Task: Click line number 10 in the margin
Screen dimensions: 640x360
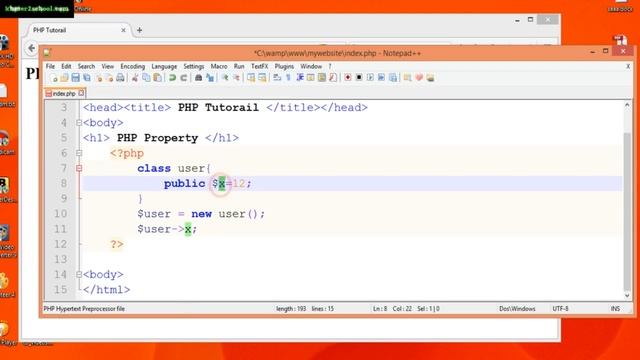Action: (x=60, y=214)
